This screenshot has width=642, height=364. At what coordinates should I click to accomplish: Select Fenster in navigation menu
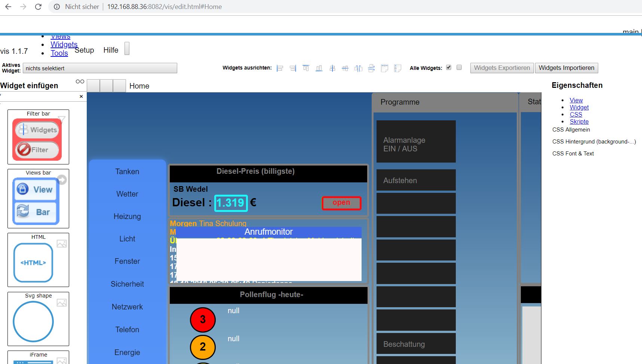click(x=127, y=261)
